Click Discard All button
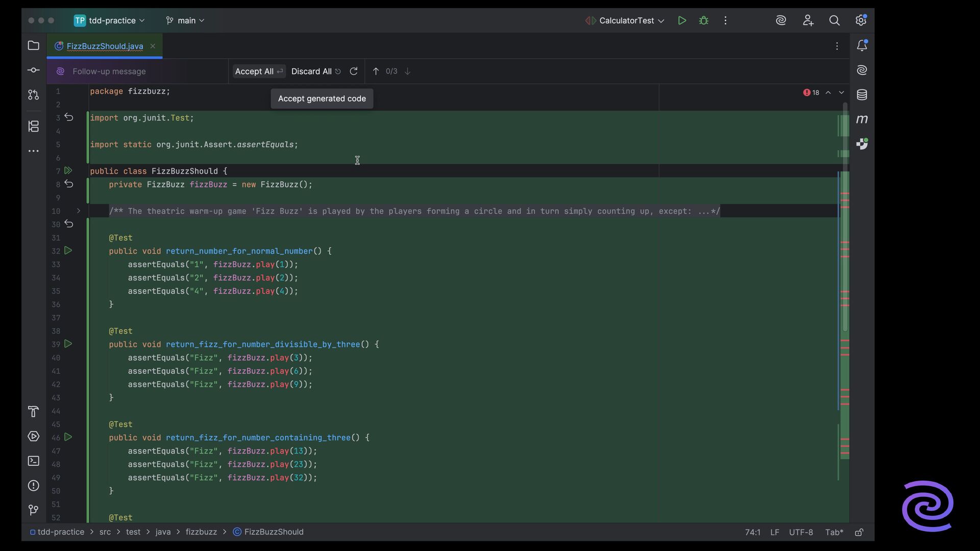The height and width of the screenshot is (551, 980). click(315, 71)
